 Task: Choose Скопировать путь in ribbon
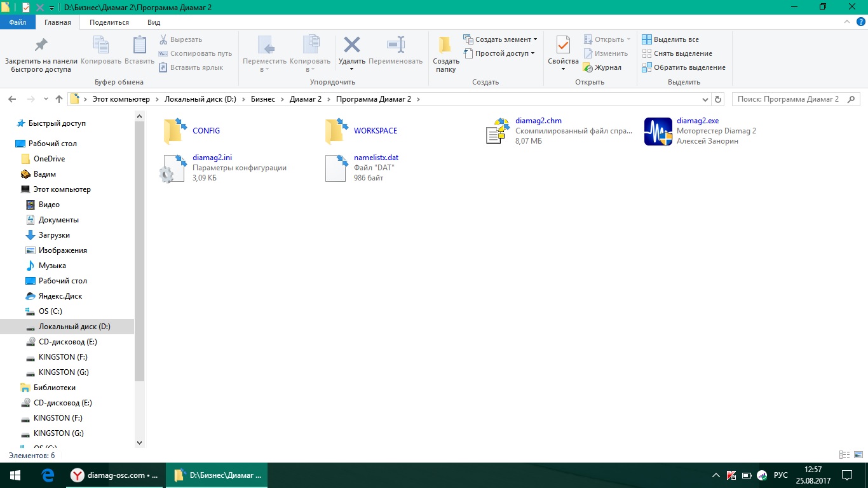coord(195,53)
